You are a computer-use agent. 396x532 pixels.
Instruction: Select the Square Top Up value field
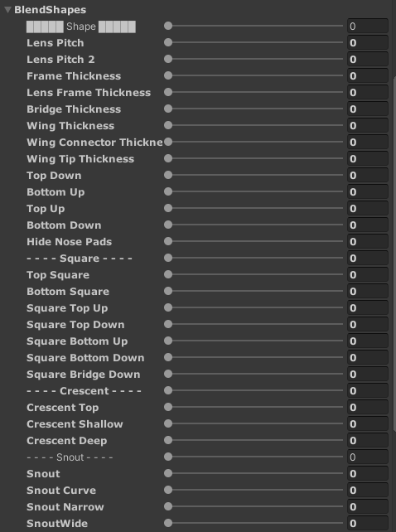click(368, 307)
